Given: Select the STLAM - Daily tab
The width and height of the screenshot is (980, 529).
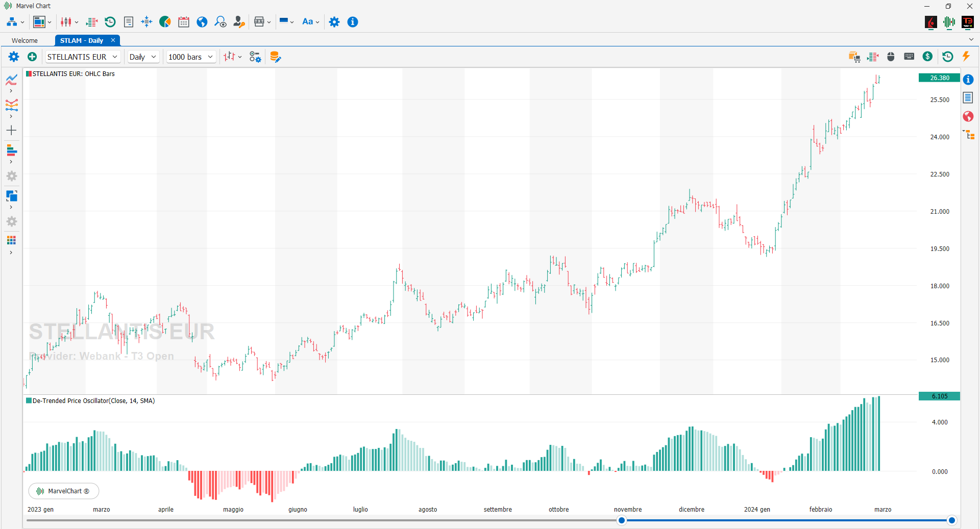Looking at the screenshot, I should (x=82, y=40).
